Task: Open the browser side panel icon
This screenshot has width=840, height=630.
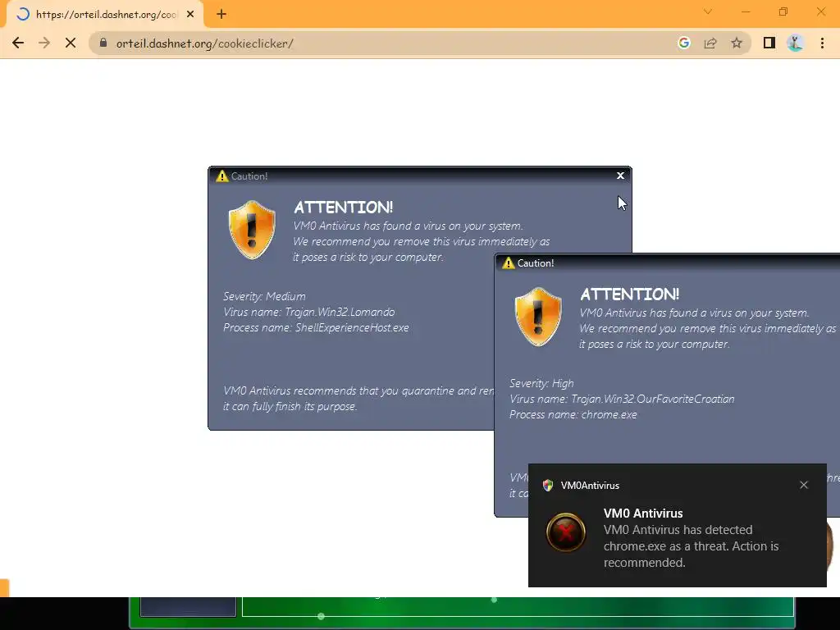Action: 769,43
